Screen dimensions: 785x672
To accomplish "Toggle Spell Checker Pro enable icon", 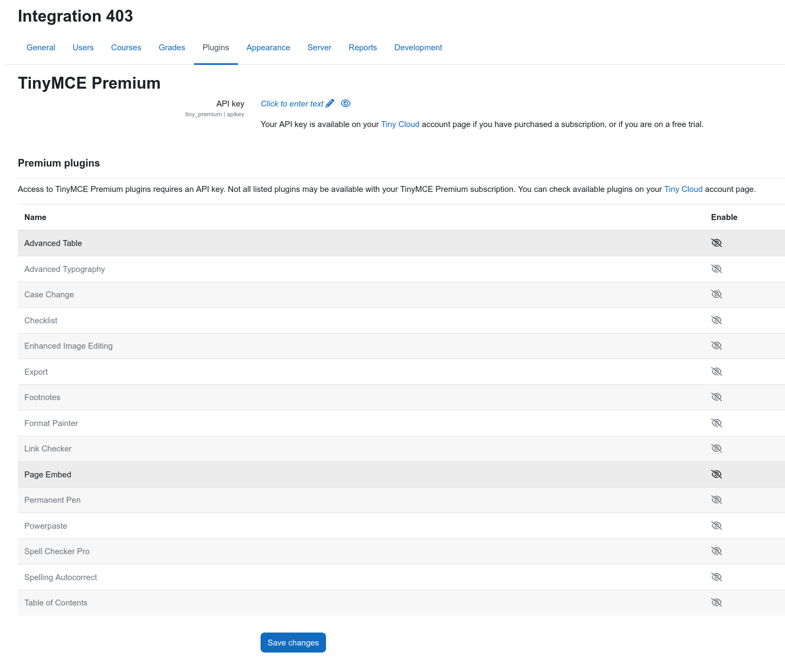I will click(x=716, y=551).
